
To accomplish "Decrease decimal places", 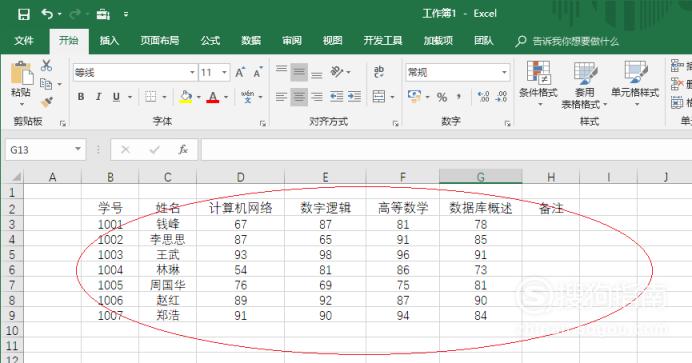I will click(x=501, y=97).
